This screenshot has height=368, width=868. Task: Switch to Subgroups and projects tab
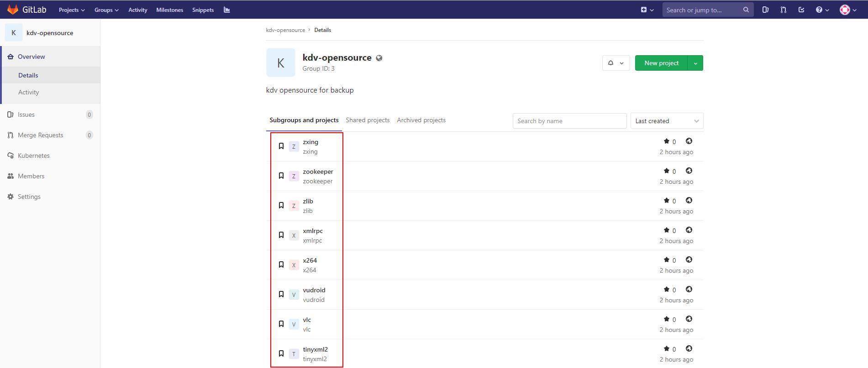tap(304, 120)
